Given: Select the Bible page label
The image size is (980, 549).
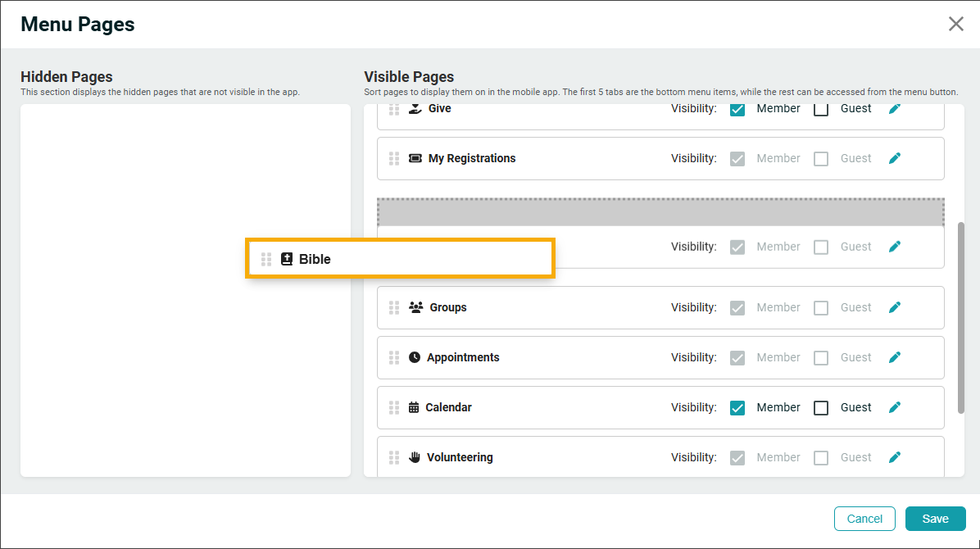Looking at the screenshot, I should point(315,259).
